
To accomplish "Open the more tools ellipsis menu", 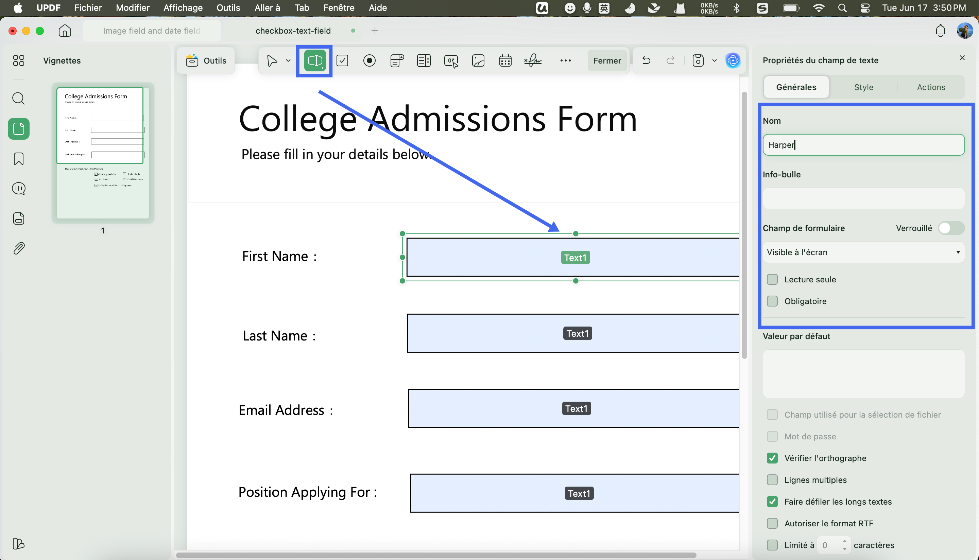I will 565,60.
